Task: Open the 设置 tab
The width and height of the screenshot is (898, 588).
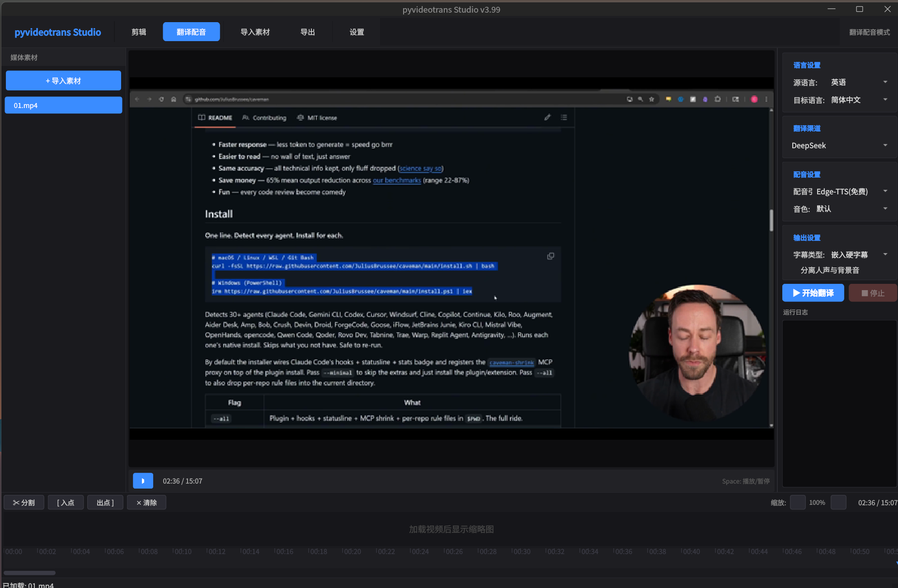Action: 357,32
